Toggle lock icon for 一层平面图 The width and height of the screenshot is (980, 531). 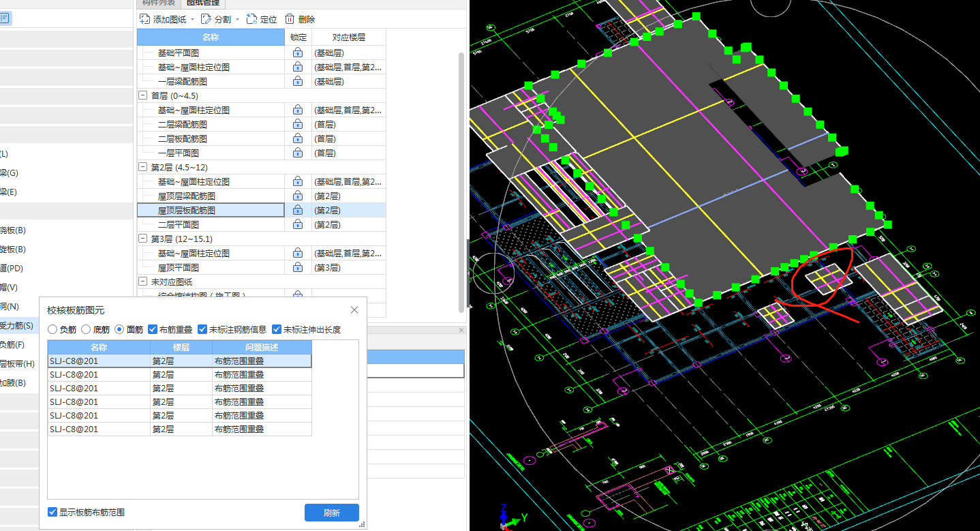(298, 153)
